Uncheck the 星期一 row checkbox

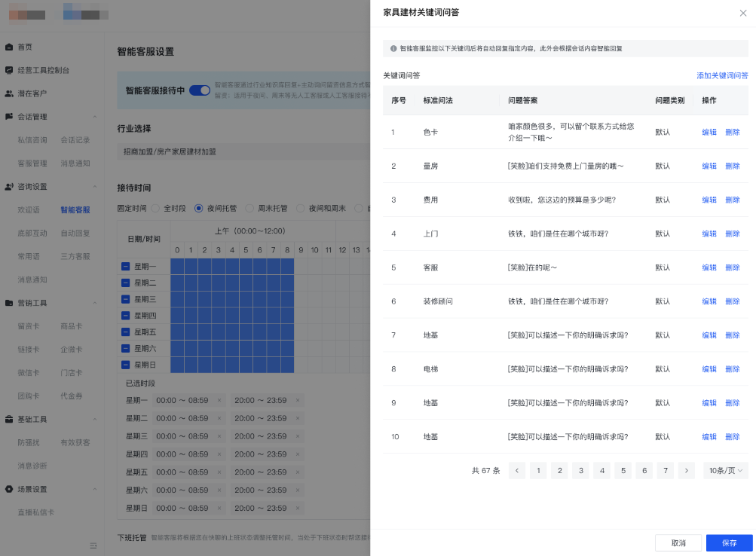click(125, 266)
